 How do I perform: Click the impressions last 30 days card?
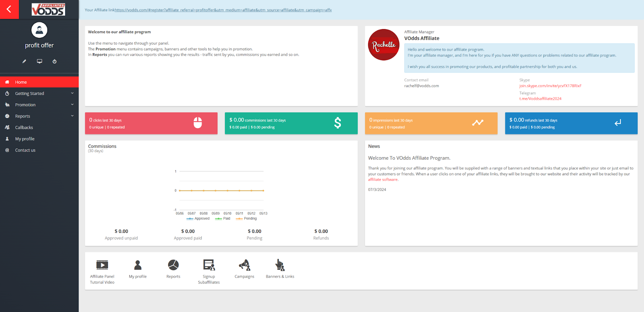(x=431, y=123)
